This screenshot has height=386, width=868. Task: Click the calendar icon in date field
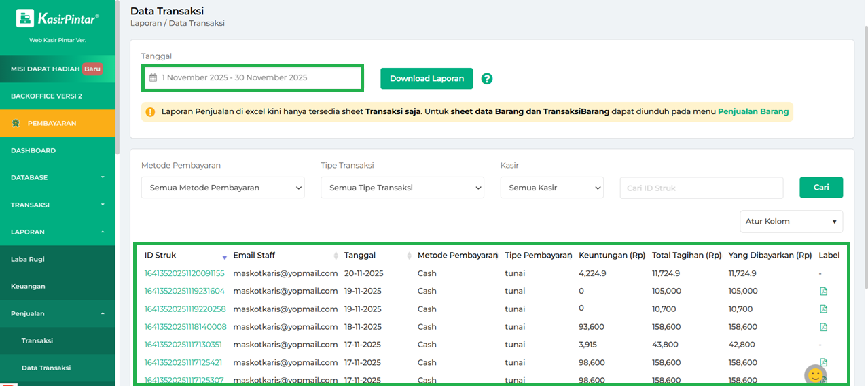[153, 78]
